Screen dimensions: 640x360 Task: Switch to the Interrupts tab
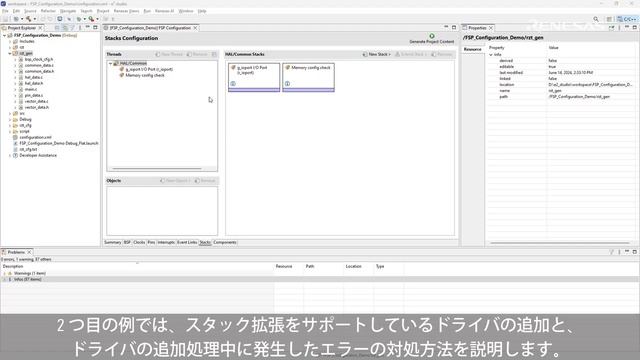[x=166, y=242]
